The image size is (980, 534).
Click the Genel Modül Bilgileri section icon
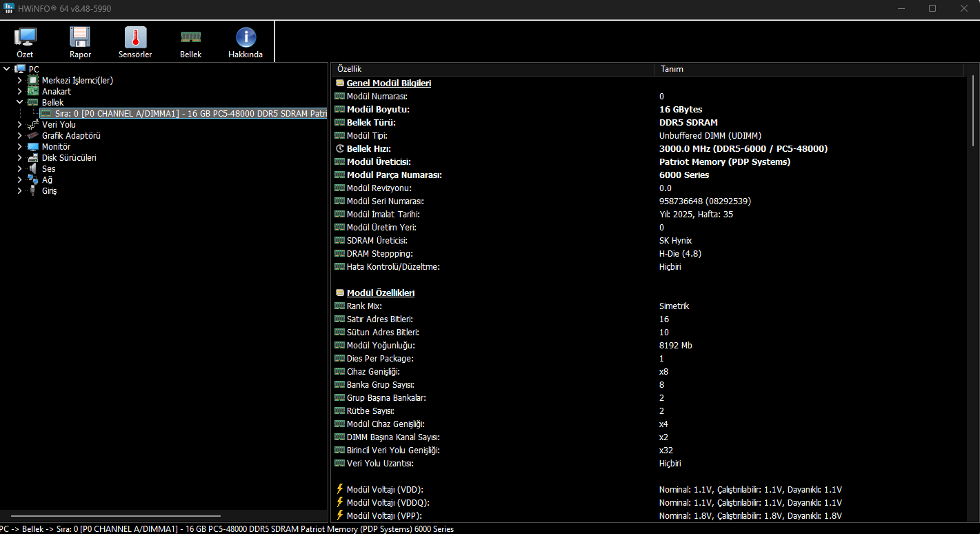point(339,83)
